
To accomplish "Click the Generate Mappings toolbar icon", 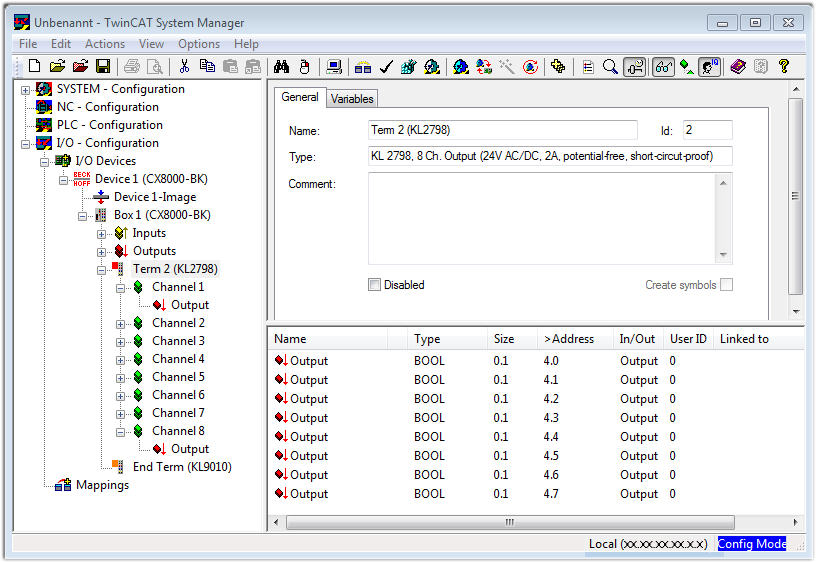I will [363, 67].
